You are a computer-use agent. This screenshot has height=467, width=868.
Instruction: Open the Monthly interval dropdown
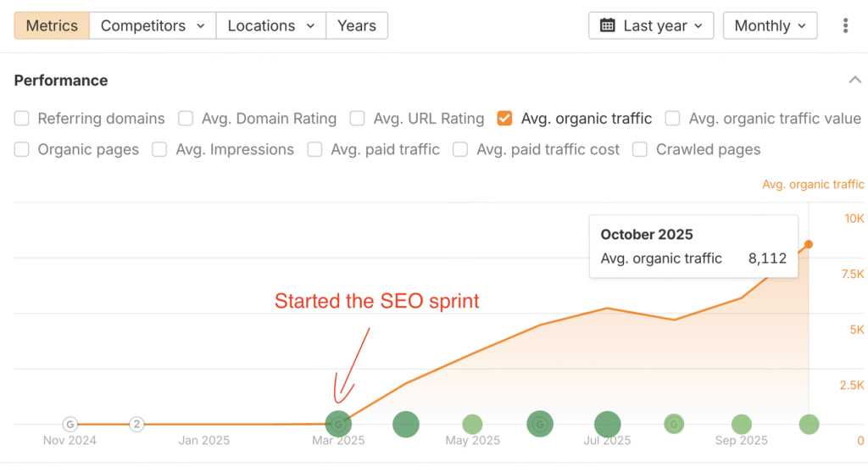(770, 25)
